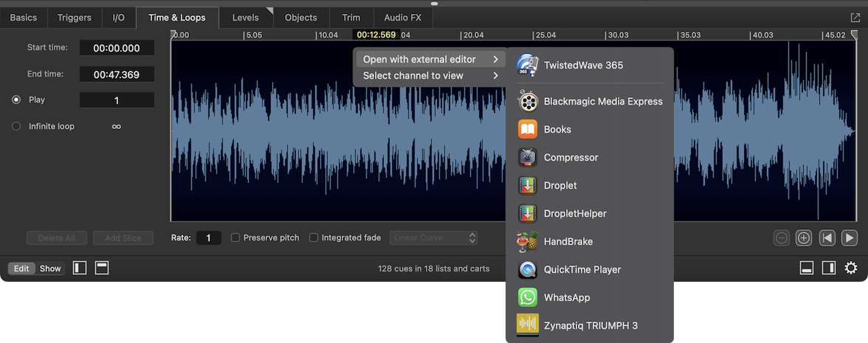Viewport: 868px width, 343px height.
Task: Preview the cue with the play button
Action: point(849,238)
